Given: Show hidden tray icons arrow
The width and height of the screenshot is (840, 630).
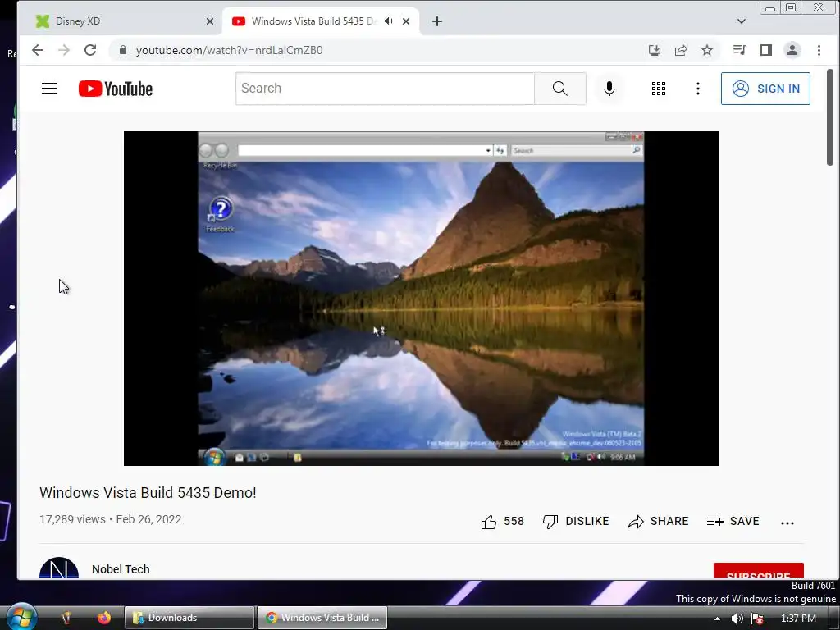Looking at the screenshot, I should tap(717, 619).
